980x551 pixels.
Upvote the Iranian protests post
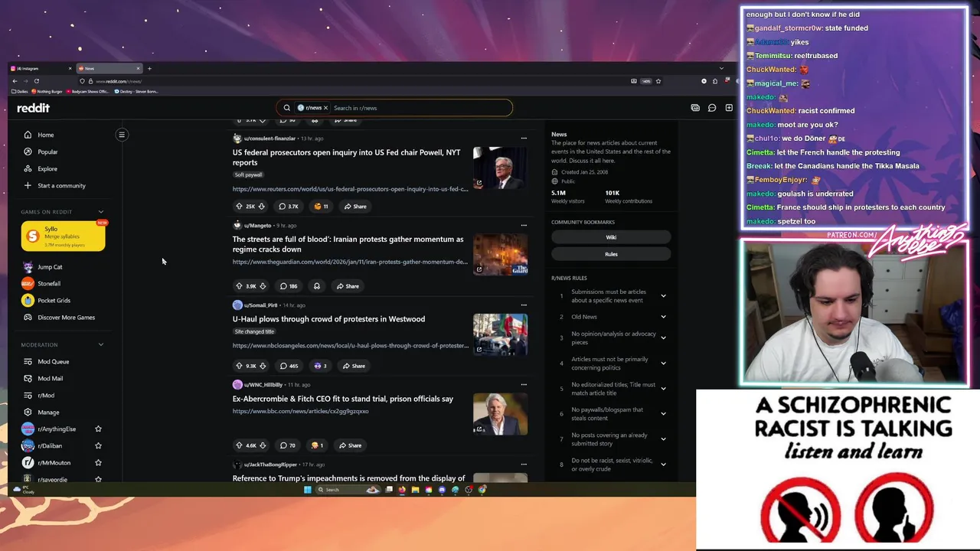pos(239,285)
